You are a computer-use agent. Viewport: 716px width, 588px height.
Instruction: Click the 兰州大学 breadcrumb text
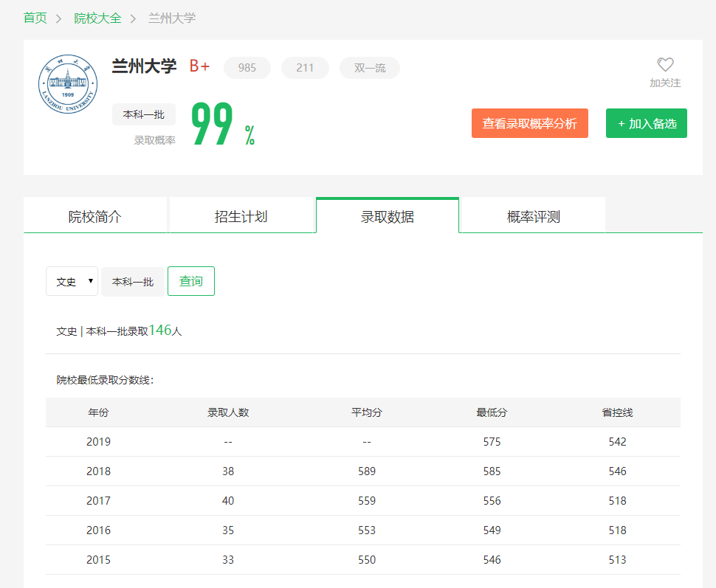[172, 18]
